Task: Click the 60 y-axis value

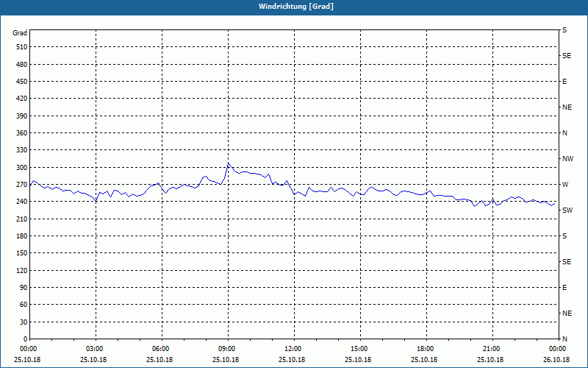Action: coord(24,305)
